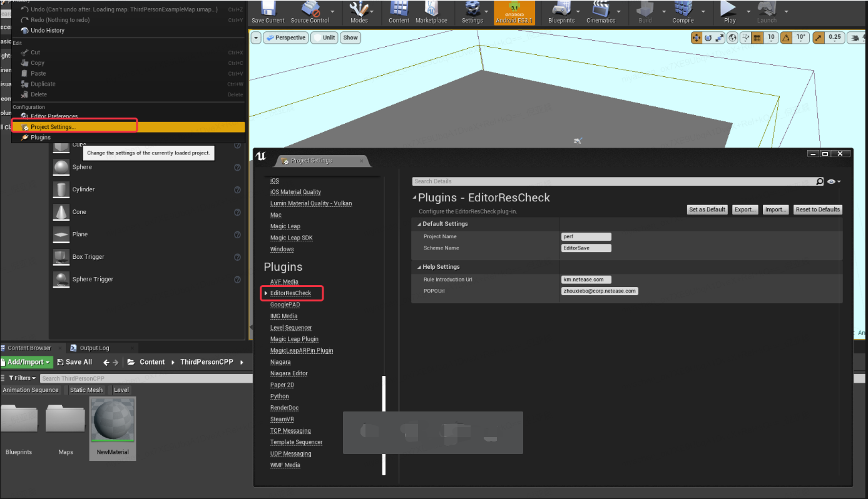The height and width of the screenshot is (499, 868).
Task: Select the translate gizmo viewport icon
Action: [697, 38]
